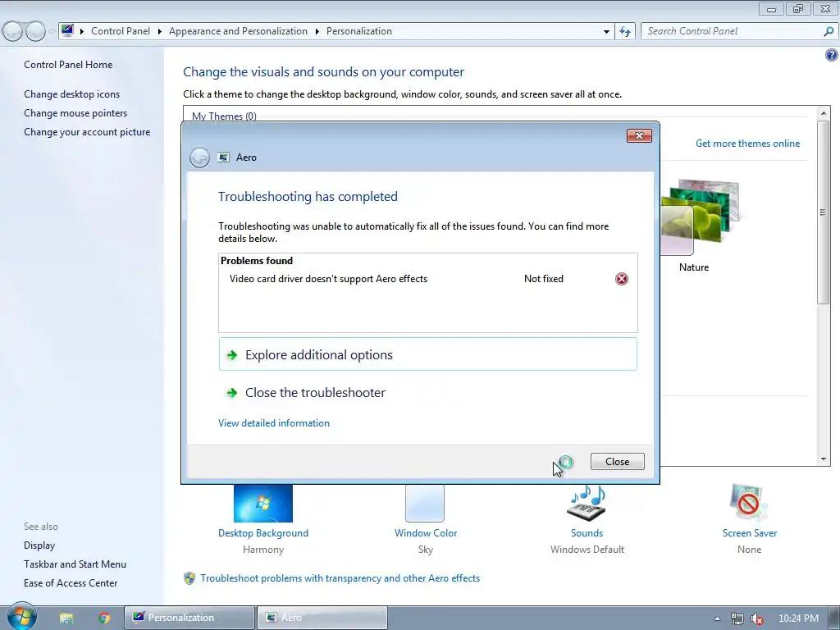Click Close the troubleshooter option
840x630 pixels.
click(x=428, y=393)
